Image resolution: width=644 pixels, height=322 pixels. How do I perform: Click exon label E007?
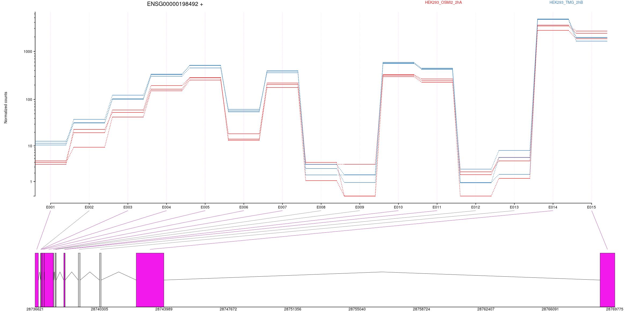pos(282,207)
